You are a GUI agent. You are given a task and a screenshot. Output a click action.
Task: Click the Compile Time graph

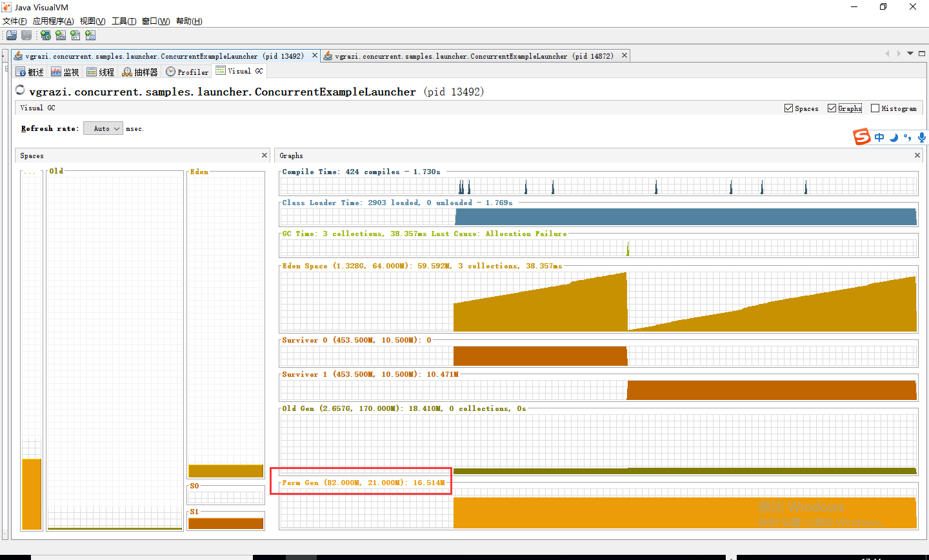point(598,186)
